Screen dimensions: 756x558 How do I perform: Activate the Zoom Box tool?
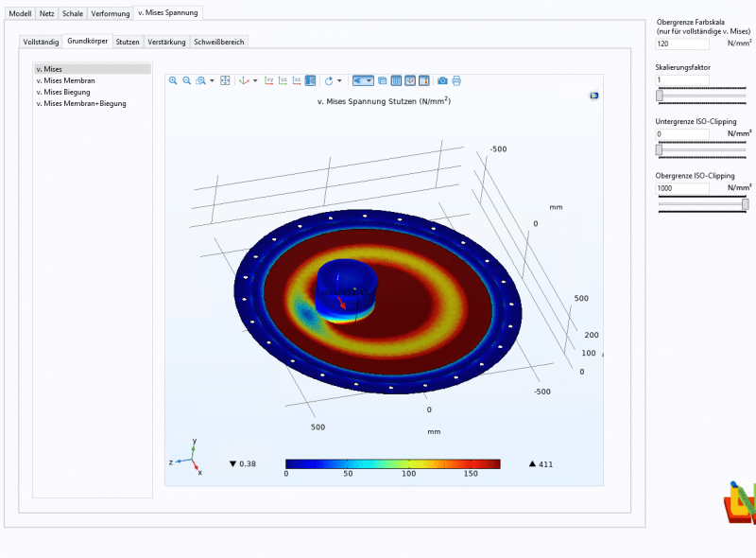(201, 80)
